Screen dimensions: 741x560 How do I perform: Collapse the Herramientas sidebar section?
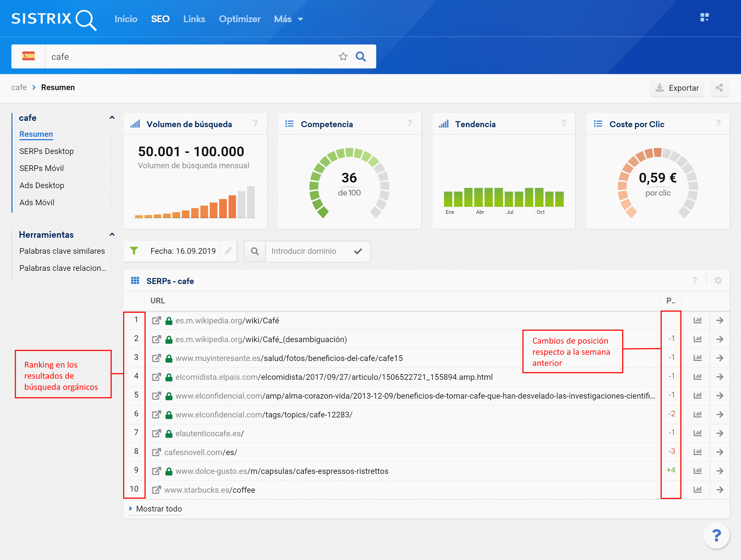pyautogui.click(x=112, y=235)
